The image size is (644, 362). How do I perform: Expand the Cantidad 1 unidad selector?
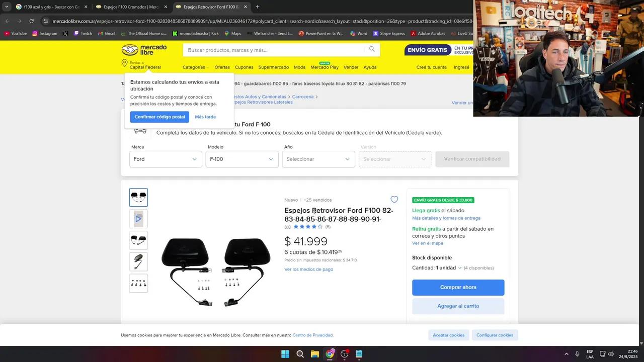tap(449, 268)
